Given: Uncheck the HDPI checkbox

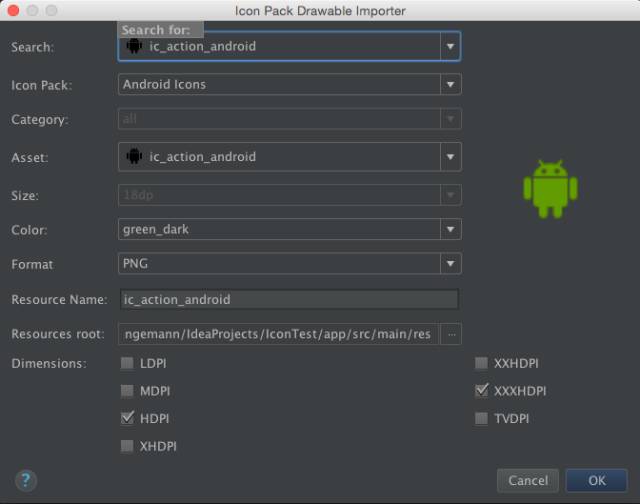Looking at the screenshot, I should click(127, 418).
